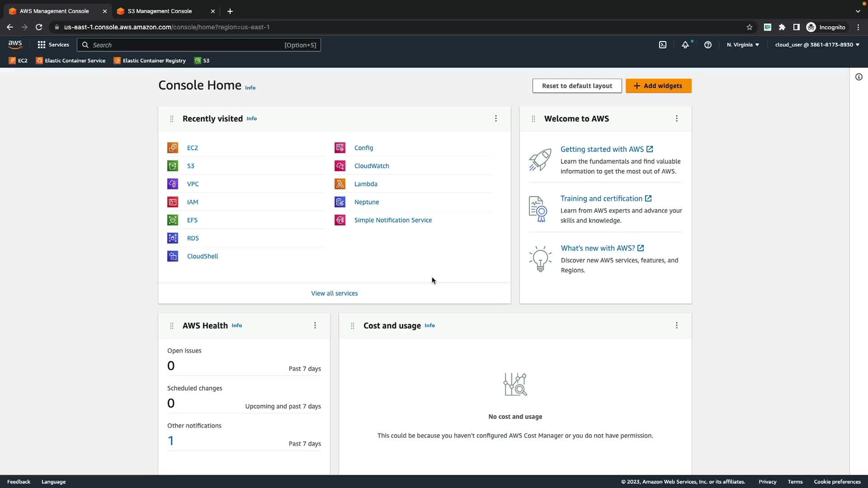Viewport: 868px width, 488px height.
Task: Open the help question mark icon
Action: [x=708, y=45]
